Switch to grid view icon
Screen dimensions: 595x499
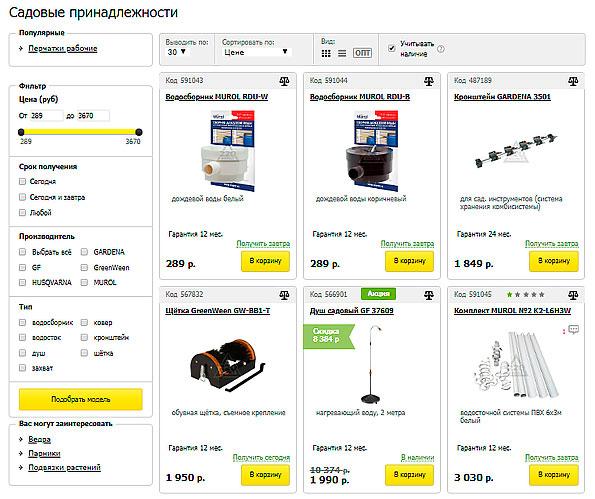tap(326, 53)
